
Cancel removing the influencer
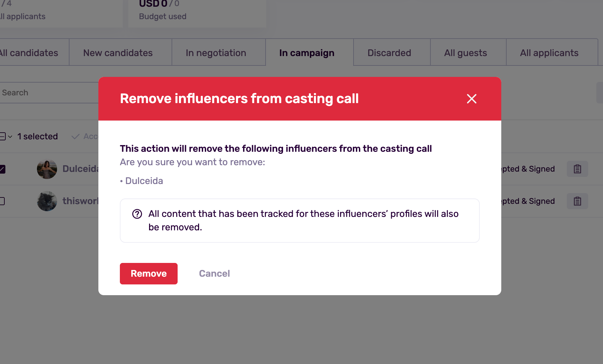coord(214,274)
